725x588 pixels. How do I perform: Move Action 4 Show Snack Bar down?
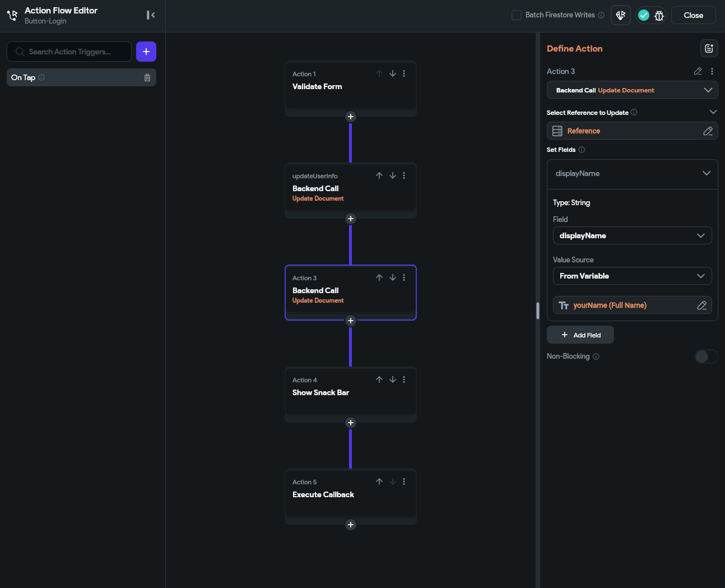[393, 379]
